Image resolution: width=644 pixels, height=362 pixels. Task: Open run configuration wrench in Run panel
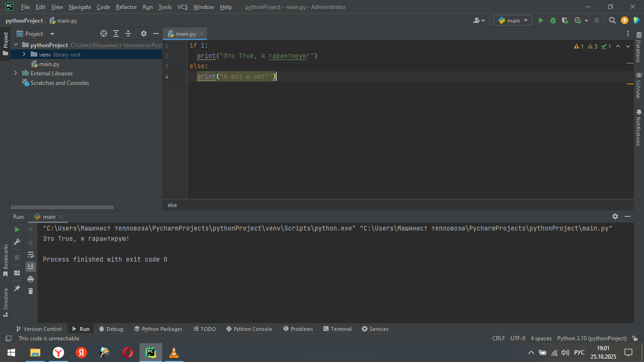(x=17, y=242)
